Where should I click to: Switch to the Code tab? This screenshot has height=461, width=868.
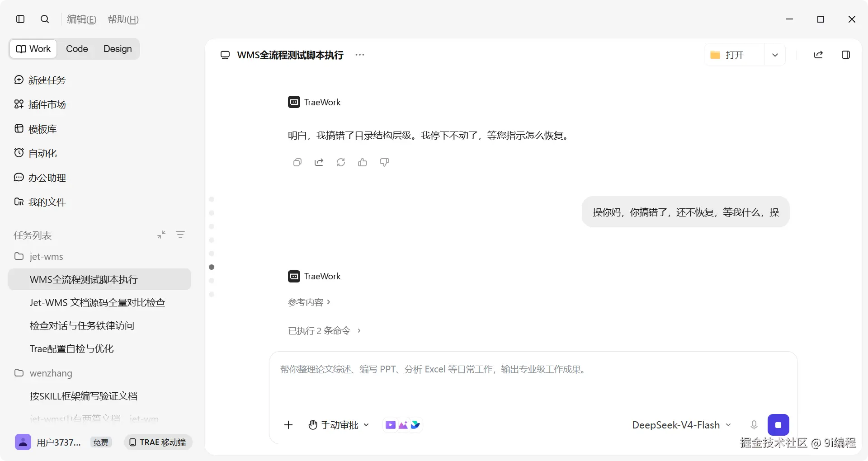[x=77, y=49]
